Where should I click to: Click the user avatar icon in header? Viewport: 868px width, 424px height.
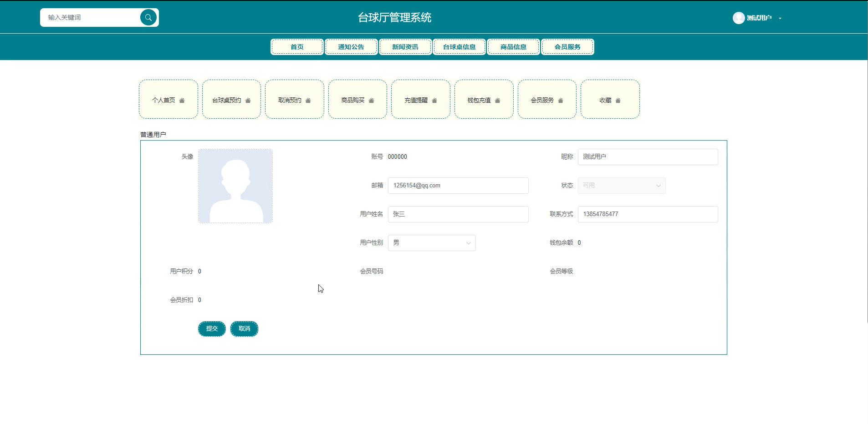[739, 18]
